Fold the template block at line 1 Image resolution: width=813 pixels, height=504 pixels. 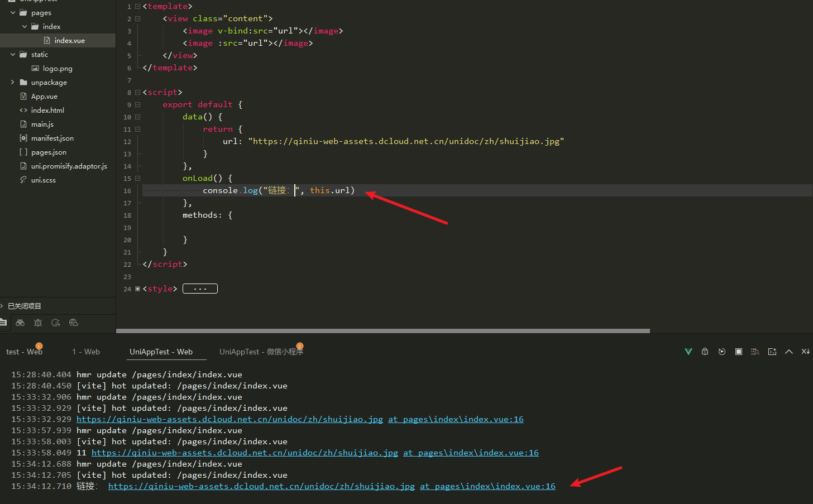137,6
